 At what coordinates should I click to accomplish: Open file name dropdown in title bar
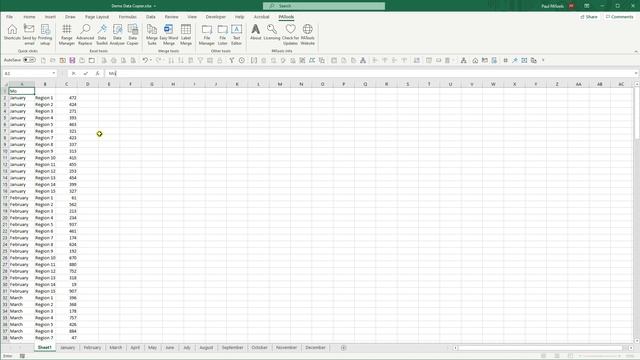[x=155, y=6]
